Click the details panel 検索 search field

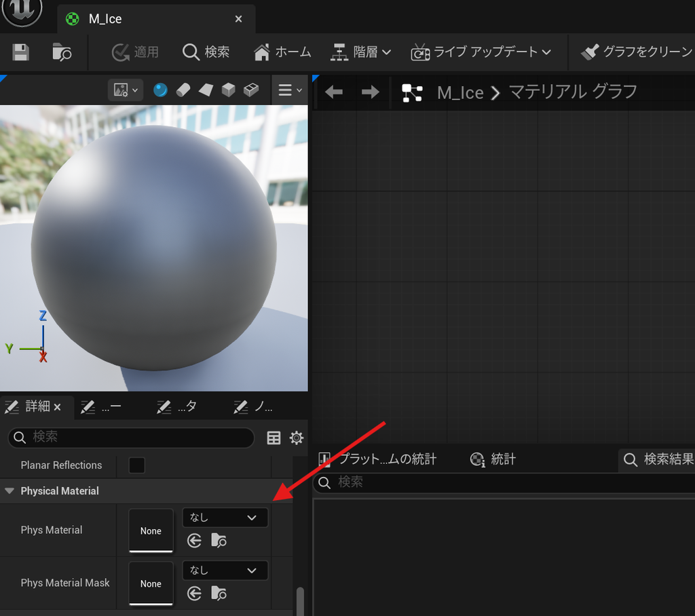(131, 438)
